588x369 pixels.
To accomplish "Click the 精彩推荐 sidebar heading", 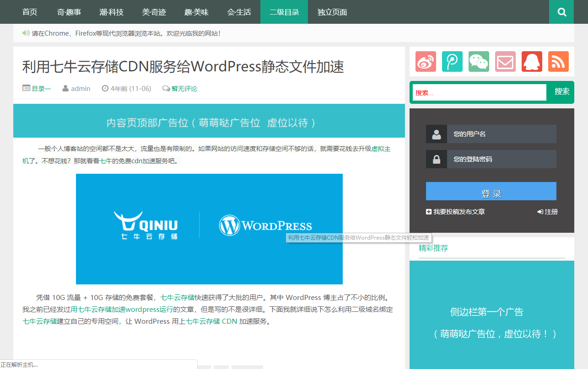I will (433, 248).
